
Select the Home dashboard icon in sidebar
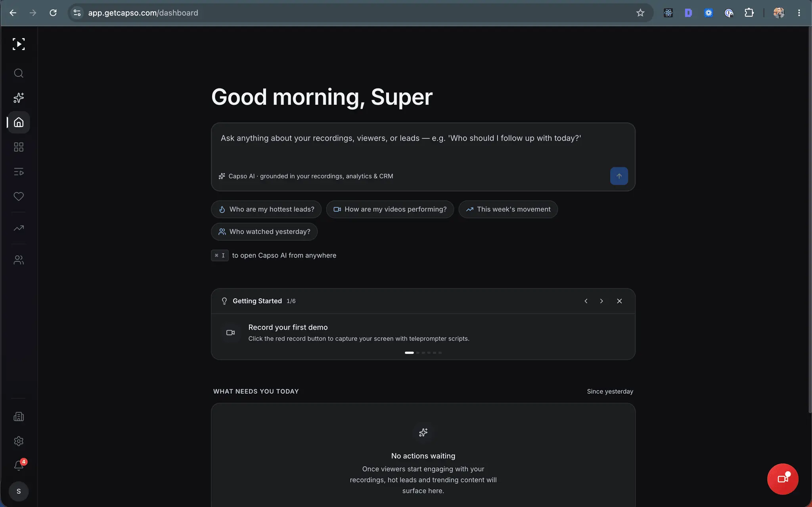coord(19,122)
